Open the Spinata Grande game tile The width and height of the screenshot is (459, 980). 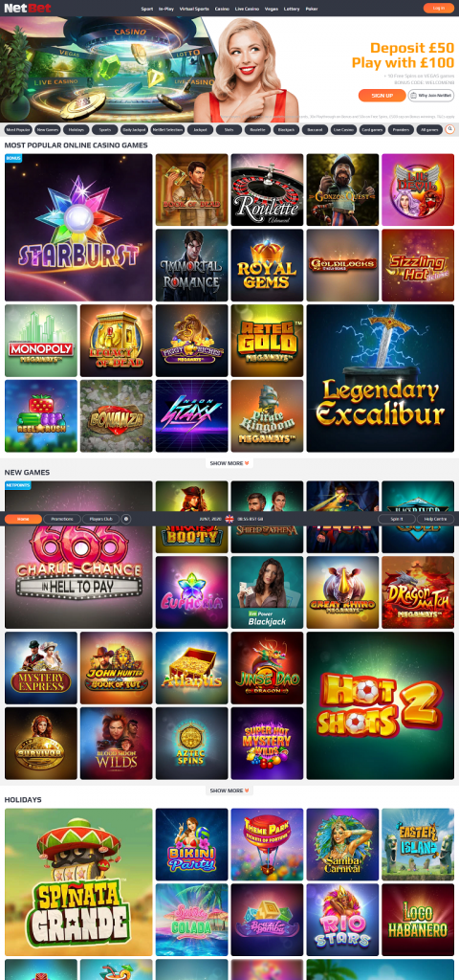point(78,882)
